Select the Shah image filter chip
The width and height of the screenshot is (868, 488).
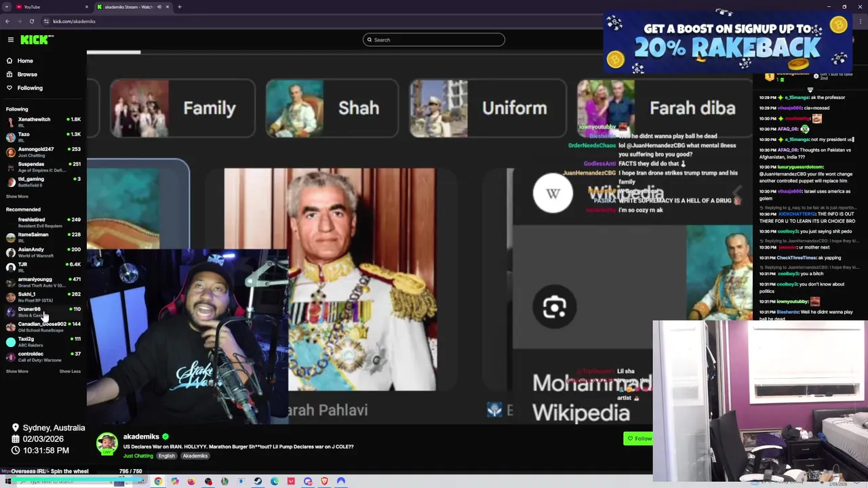click(332, 108)
